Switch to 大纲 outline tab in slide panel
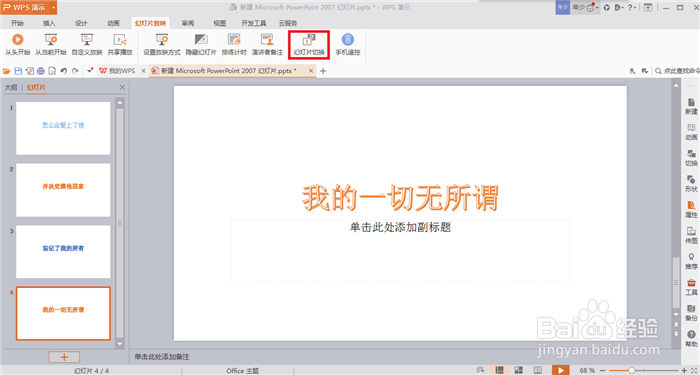 coord(11,88)
